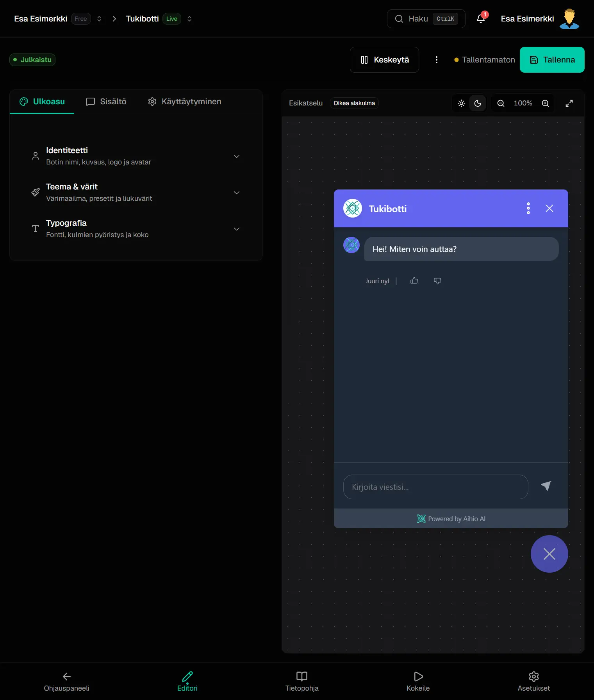The image size is (594, 700).
Task: Go to Tietopohja in bottom navigation
Action: point(301,681)
